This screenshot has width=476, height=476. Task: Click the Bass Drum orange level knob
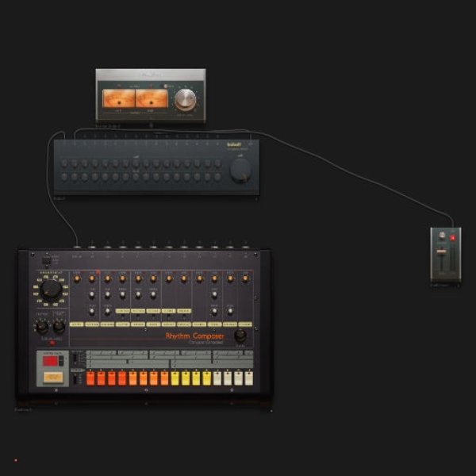tap(92, 278)
